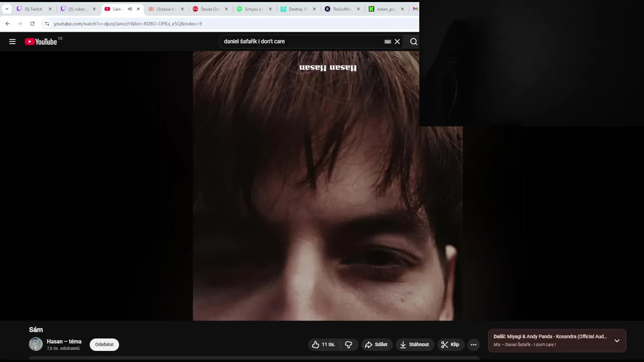Subscribe with the Odebírat button
Viewport: 644px width, 362px height.
[104, 344]
